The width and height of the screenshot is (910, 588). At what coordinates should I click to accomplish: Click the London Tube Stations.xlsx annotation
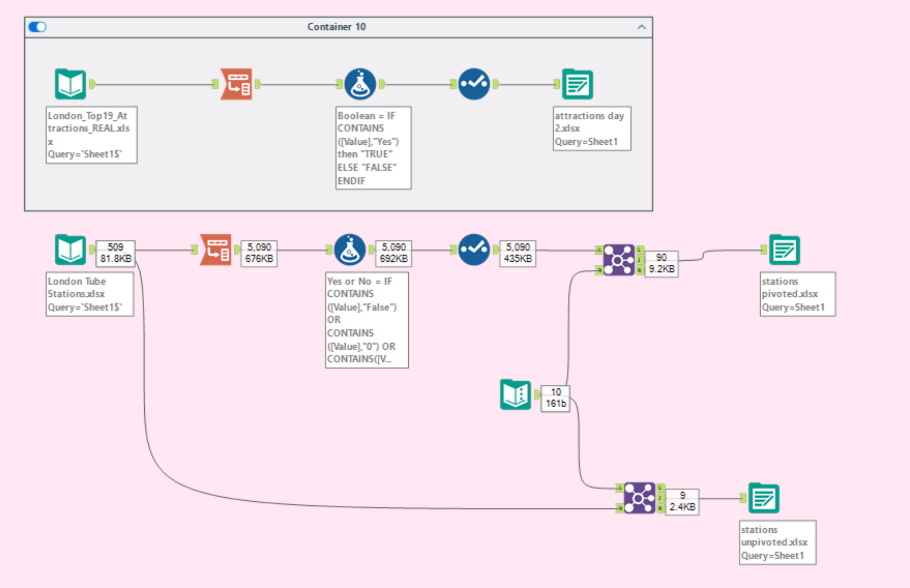pyautogui.click(x=89, y=294)
